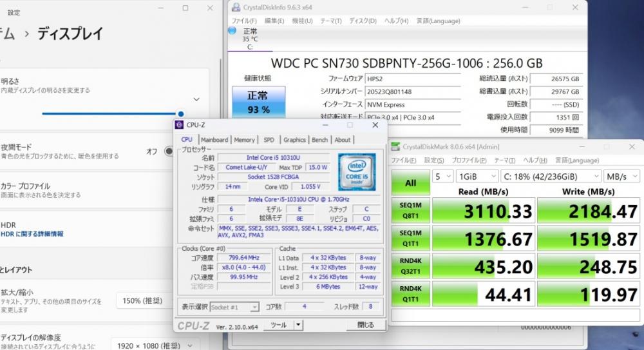
Task: Open the HDR details link
Action: tap(32, 234)
